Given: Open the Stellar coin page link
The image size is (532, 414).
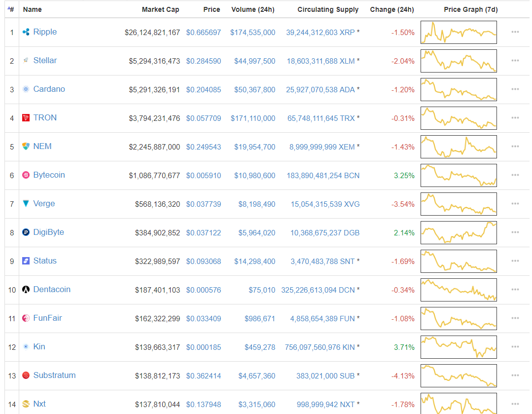Looking at the screenshot, I should tap(45, 61).
